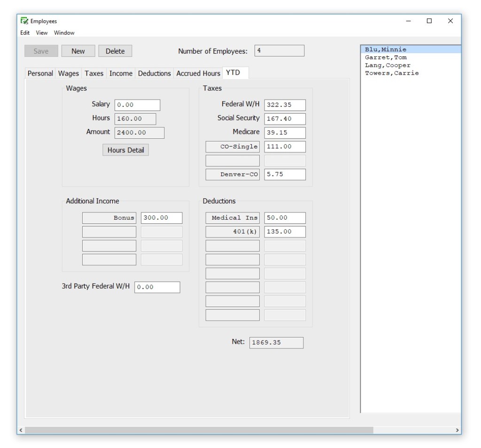This screenshot has width=481, height=448.
Task: Open the Denver-CO tax detail
Action: point(233,174)
